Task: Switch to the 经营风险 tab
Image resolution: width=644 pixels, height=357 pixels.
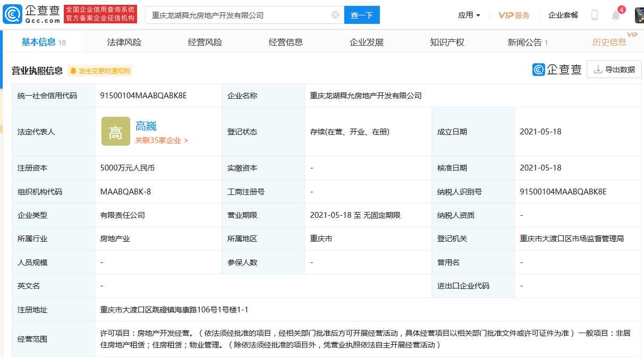Action: coord(205,42)
